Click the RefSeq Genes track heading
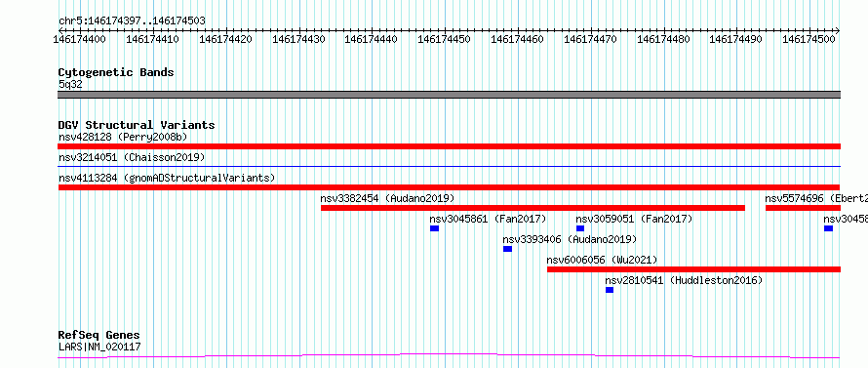 (99, 336)
